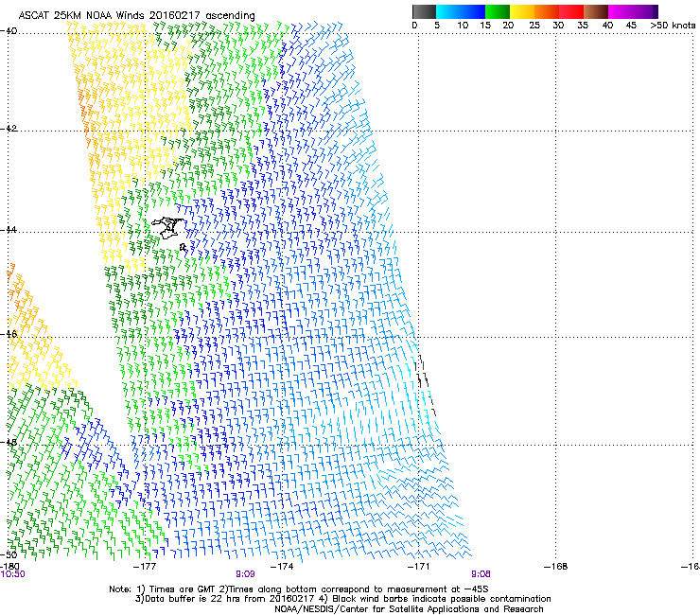Click the '>50 knots' legend label

(673, 25)
